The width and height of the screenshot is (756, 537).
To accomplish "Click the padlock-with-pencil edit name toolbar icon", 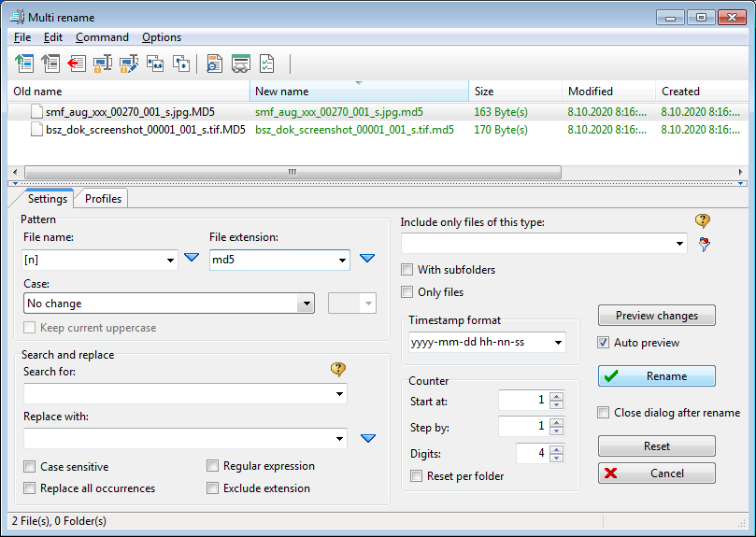I will tap(129, 64).
